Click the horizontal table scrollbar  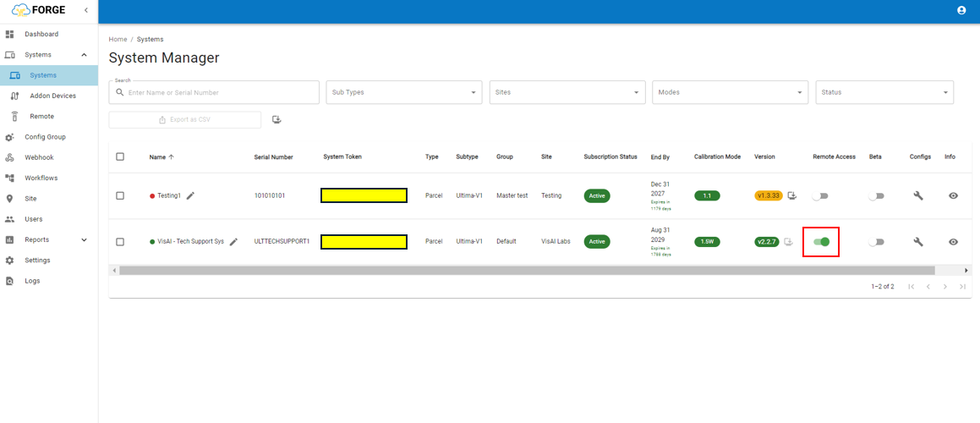point(526,271)
